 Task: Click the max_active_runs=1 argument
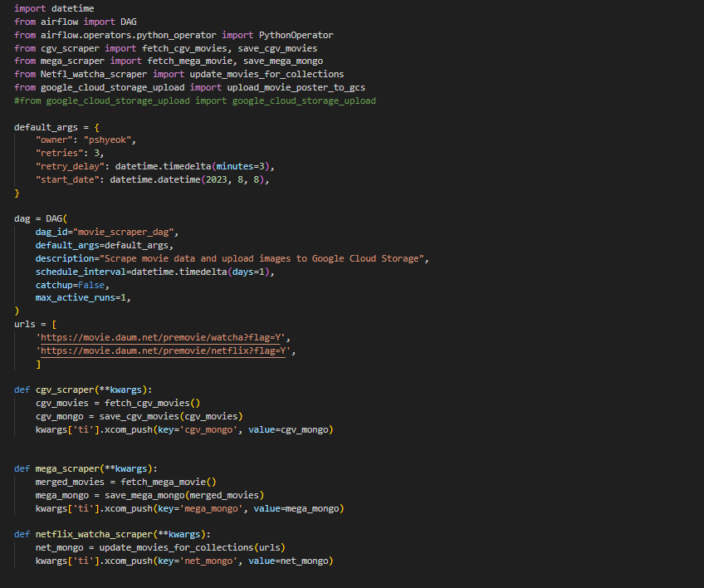(x=81, y=298)
